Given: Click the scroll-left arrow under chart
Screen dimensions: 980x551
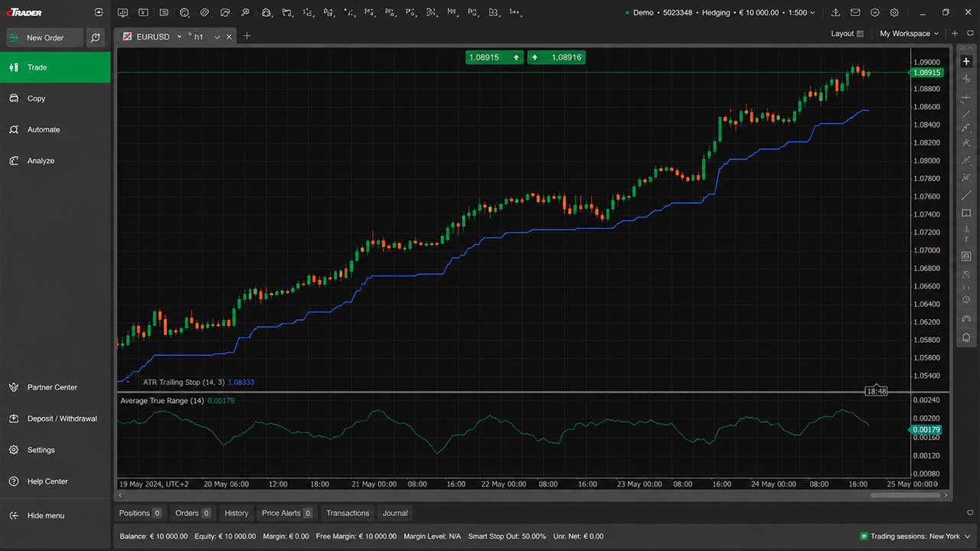Looking at the screenshot, I should (x=121, y=495).
